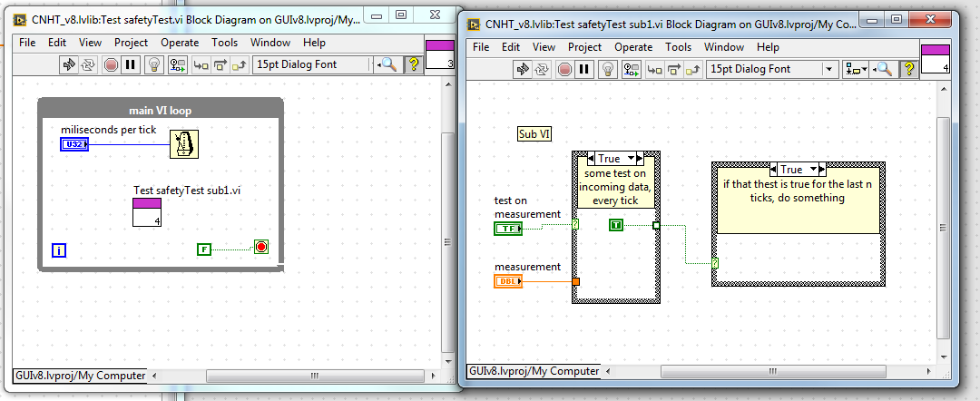The image size is (980, 401).
Task: Click the loop stop terminal in main VI loop
Action: tap(261, 248)
